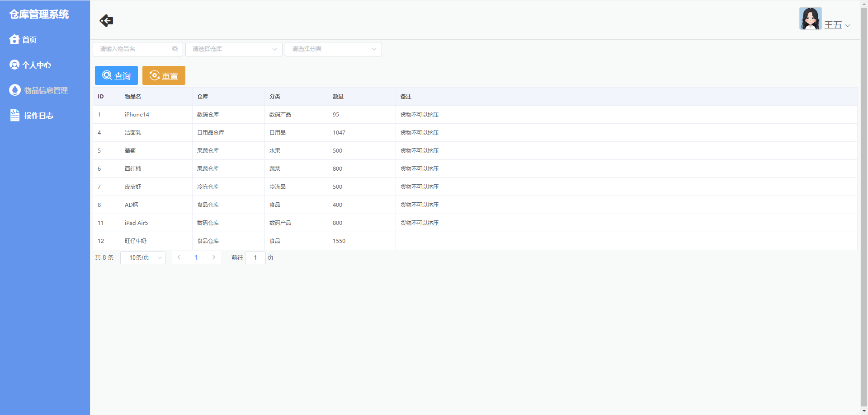The image size is (868, 415).
Task: Expand the 王五 user menu
Action: [x=837, y=25]
